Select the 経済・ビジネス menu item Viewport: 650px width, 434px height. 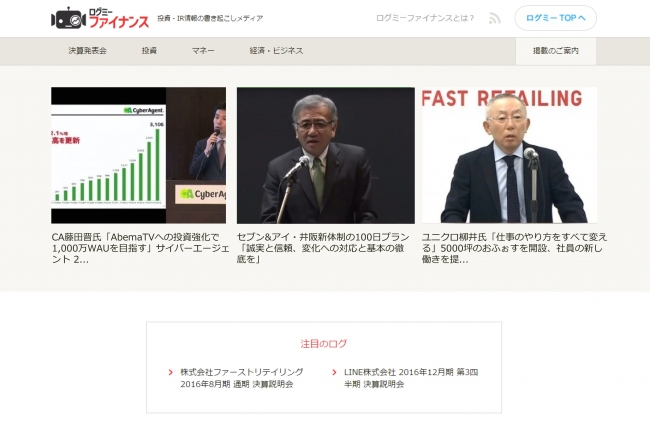(276, 51)
